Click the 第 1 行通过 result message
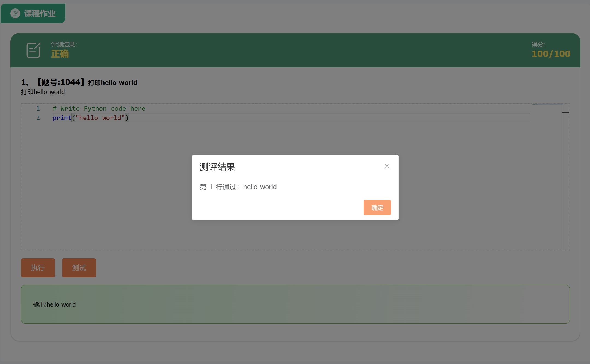The width and height of the screenshot is (590, 364). click(x=238, y=187)
